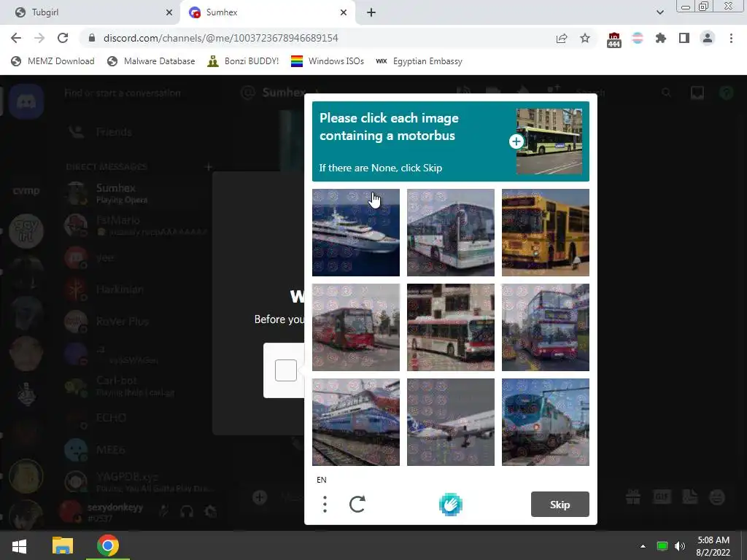Select the blue train on tracks tile
747x560 pixels.
(356, 422)
